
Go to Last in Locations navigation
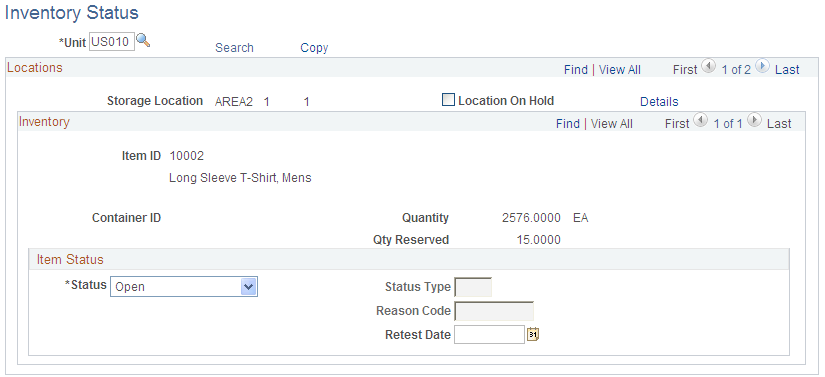click(x=787, y=69)
